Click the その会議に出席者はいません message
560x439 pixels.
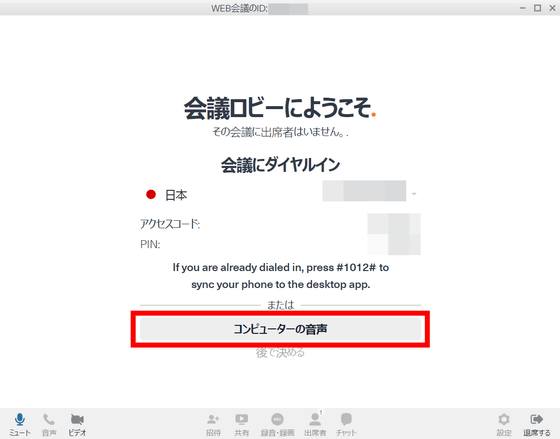[280, 132]
